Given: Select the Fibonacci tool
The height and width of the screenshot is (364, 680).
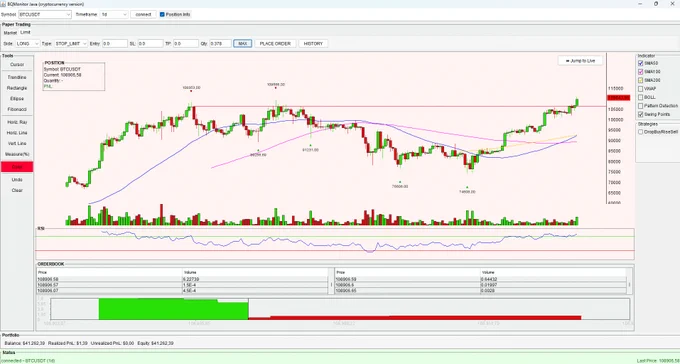Looking at the screenshot, I should [x=17, y=109].
